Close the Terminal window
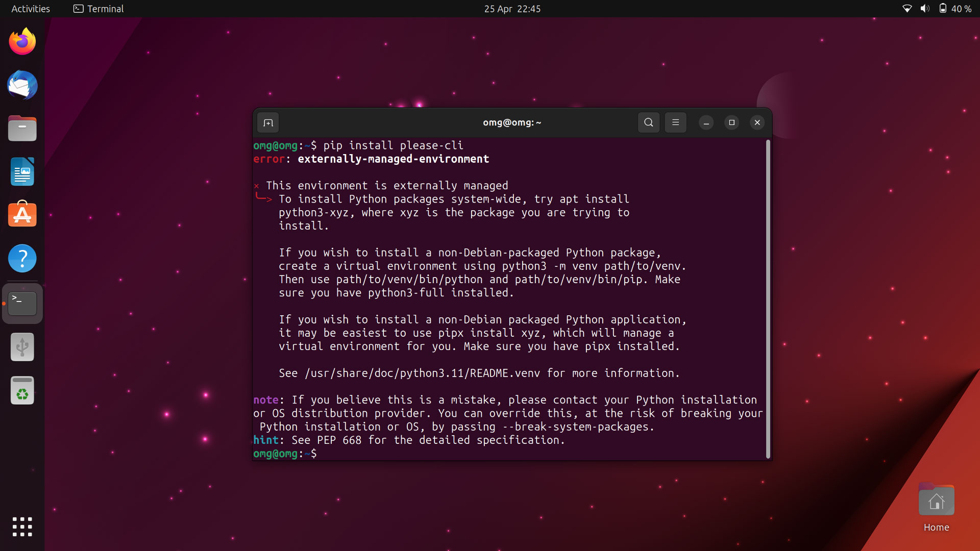The image size is (980, 551). coord(757,122)
